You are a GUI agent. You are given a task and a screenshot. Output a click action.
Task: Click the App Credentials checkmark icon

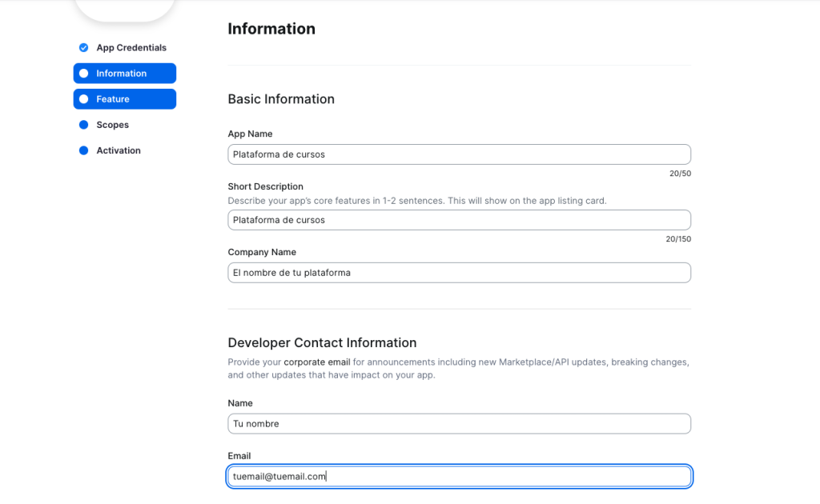click(x=83, y=48)
